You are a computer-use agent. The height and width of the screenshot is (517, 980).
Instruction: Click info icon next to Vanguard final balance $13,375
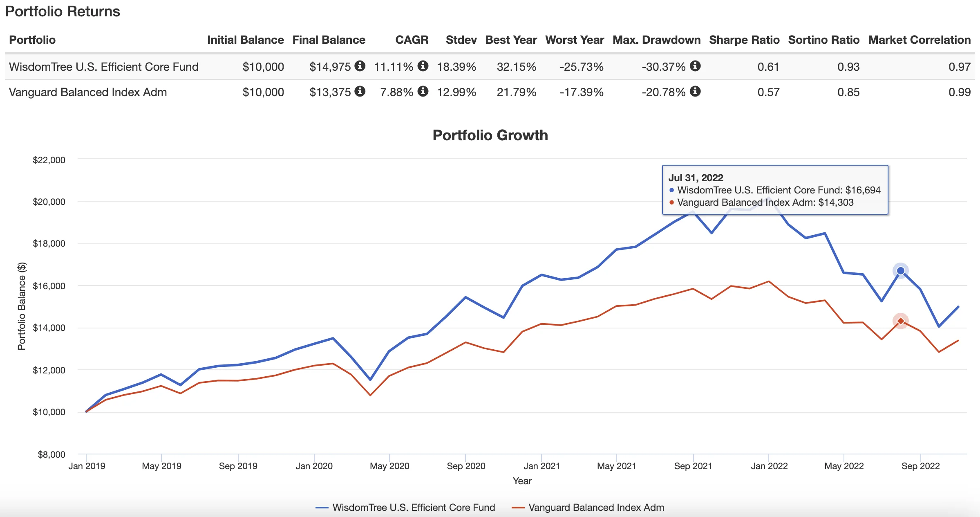pyautogui.click(x=360, y=91)
